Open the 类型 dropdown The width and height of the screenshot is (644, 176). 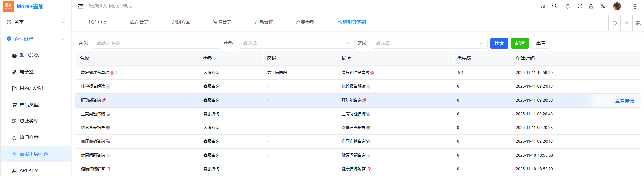pos(296,43)
